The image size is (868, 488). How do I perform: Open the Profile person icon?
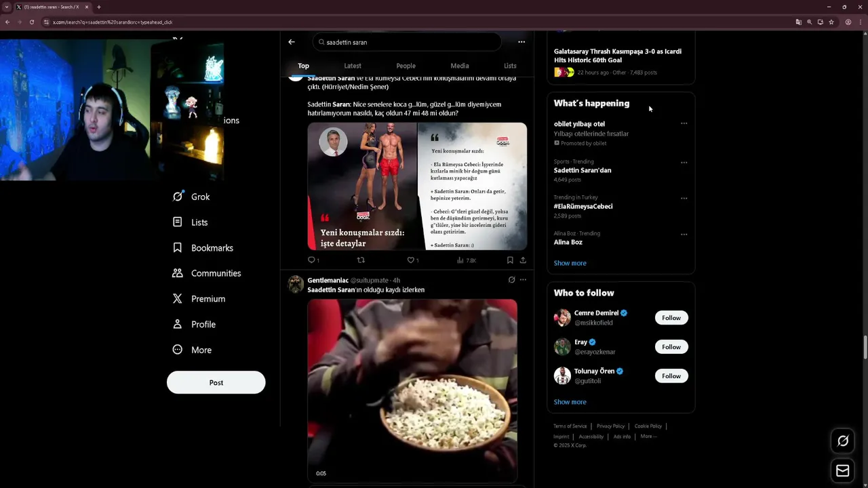(x=177, y=324)
